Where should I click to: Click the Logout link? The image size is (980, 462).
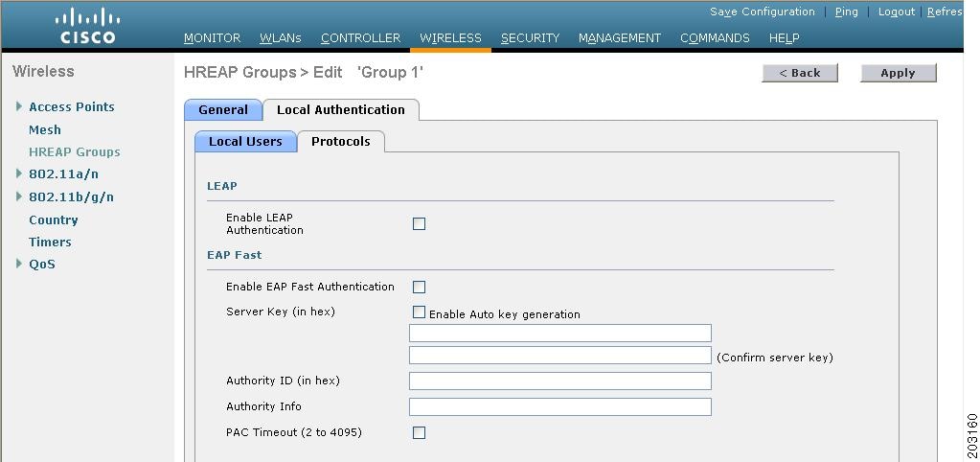[897, 12]
